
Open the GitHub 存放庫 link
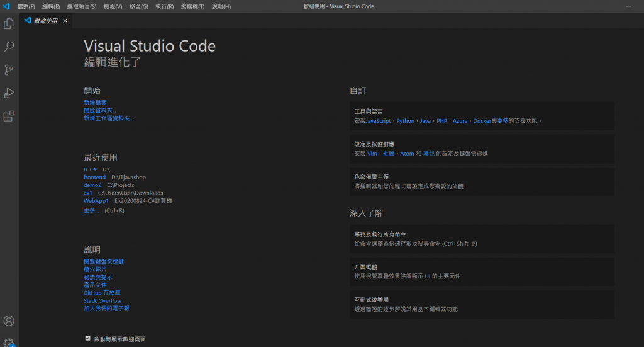click(102, 293)
